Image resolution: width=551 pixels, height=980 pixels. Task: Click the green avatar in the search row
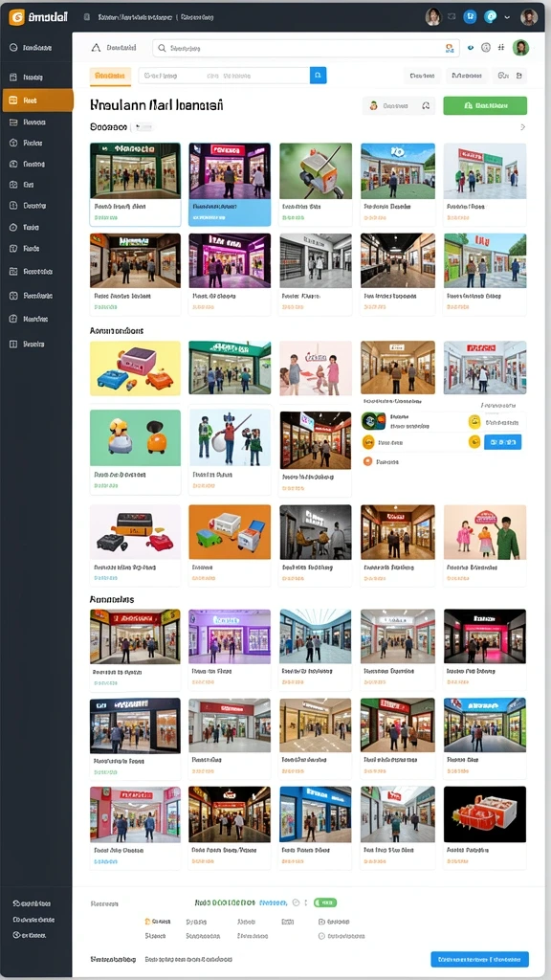(520, 48)
